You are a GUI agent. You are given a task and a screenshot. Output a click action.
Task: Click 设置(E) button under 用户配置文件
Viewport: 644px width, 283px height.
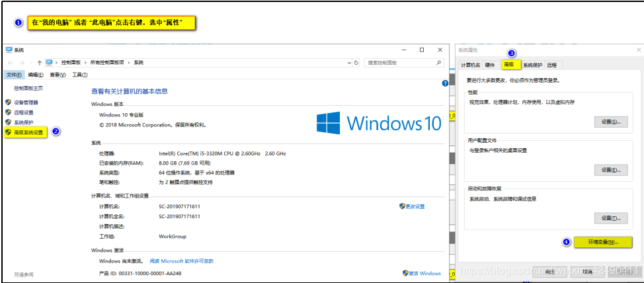pos(611,170)
